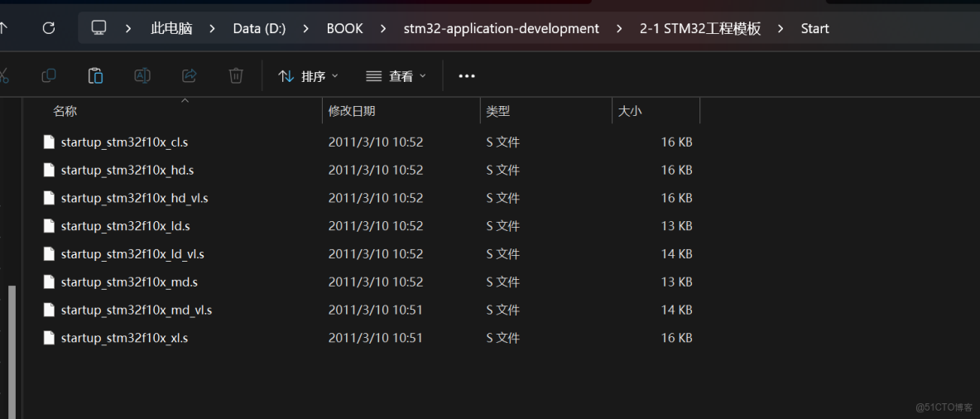Click the 14 KB size of startup_stm32f10x_md_vl.s
The width and height of the screenshot is (980, 419).
pos(676,310)
